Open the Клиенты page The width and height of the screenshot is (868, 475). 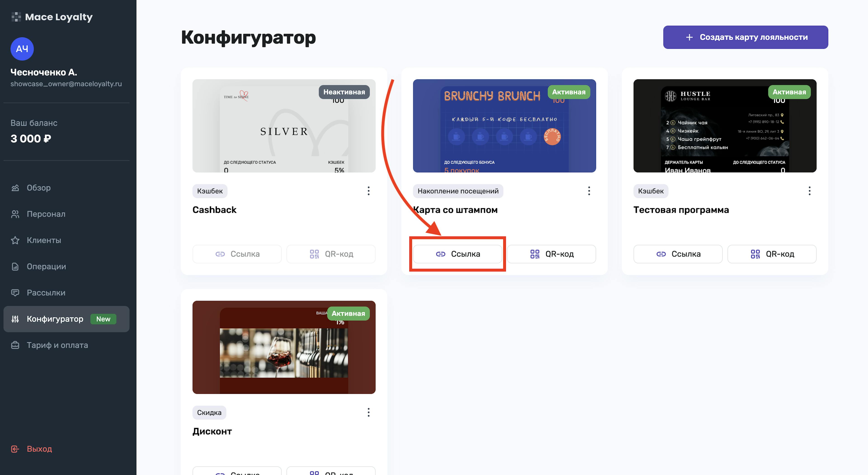coord(66,240)
